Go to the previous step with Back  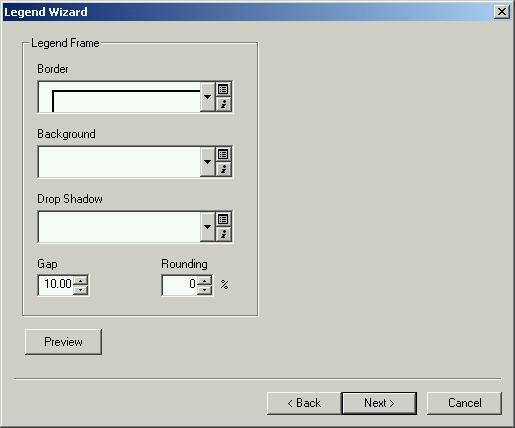tap(304, 403)
